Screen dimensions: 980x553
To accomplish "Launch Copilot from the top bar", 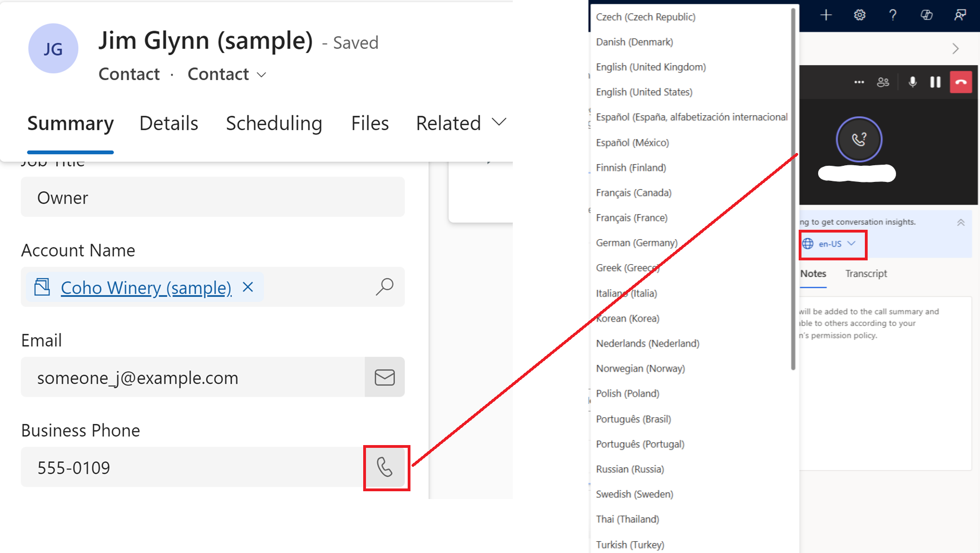I will (927, 15).
